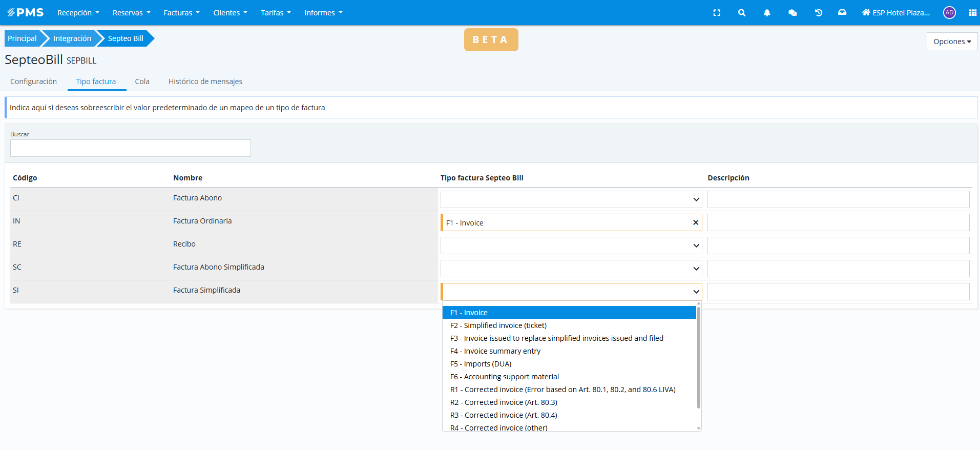Viewport: 980px width, 450px height.
Task: Click the Buscar search field
Action: tap(131, 148)
